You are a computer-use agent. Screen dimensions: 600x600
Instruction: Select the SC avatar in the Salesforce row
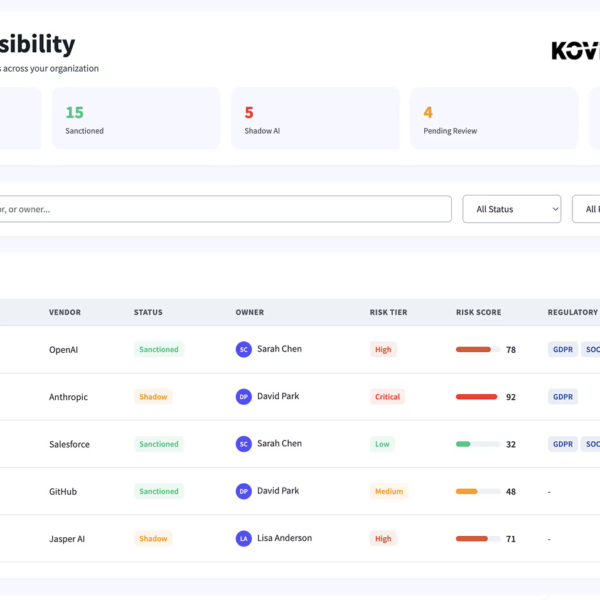pyautogui.click(x=243, y=444)
